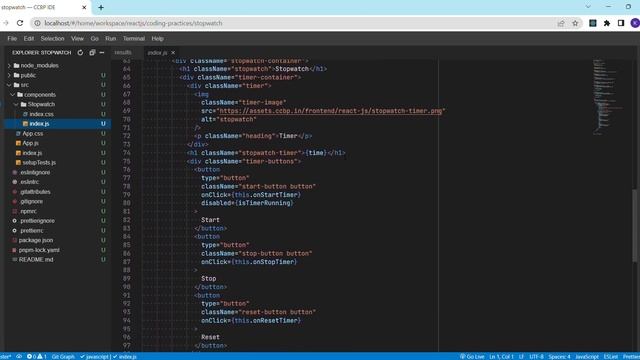Screen dimensions: 640x360
Task: Open the package.json file
Action: pyautogui.click(x=36, y=240)
